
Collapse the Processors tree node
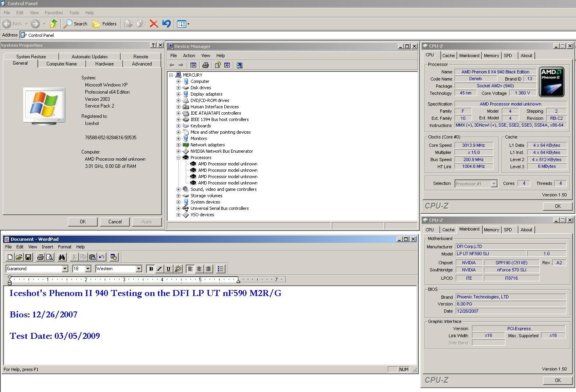click(179, 158)
